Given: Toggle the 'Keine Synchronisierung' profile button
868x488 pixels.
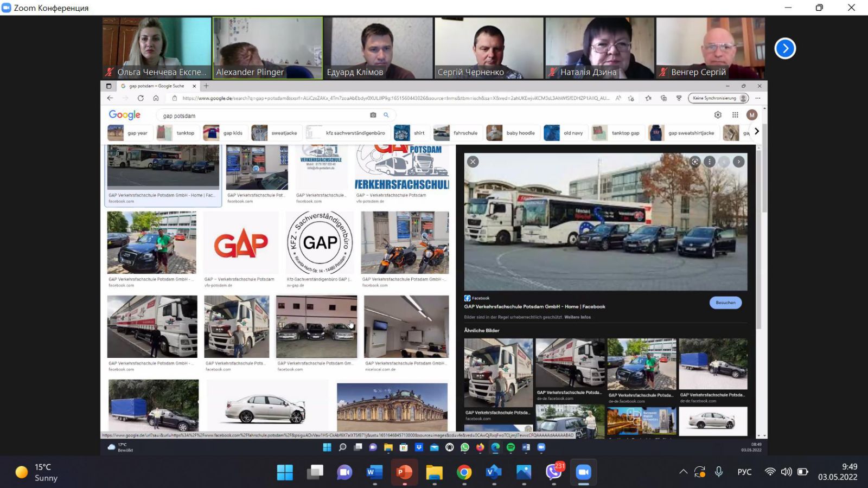Looking at the screenshot, I should pyautogui.click(x=719, y=98).
